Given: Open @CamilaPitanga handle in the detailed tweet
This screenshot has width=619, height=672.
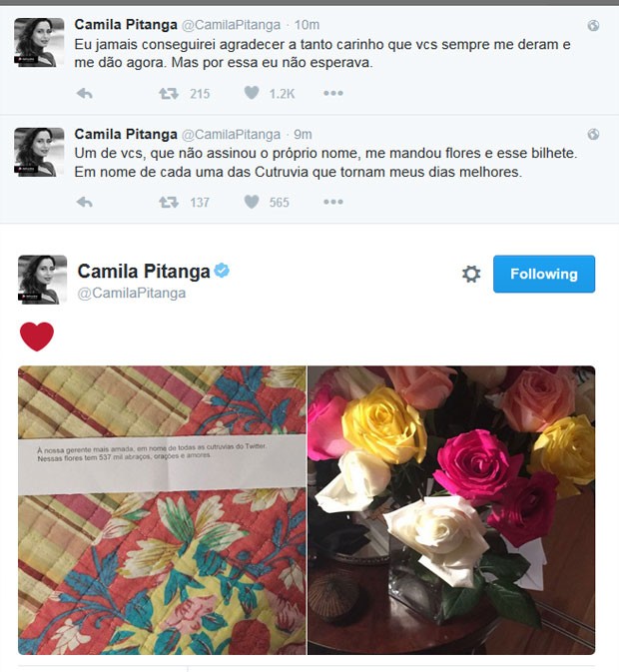Looking at the screenshot, I should coord(132,294).
